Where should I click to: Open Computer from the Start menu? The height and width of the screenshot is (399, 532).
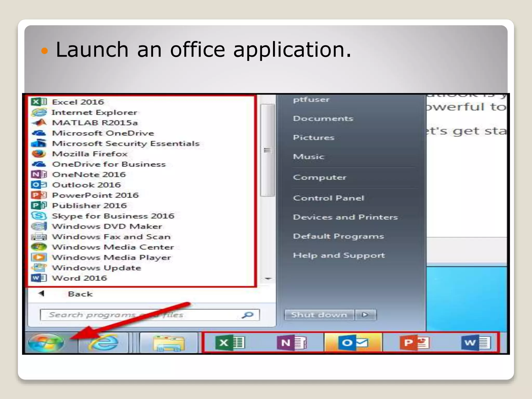tap(320, 177)
